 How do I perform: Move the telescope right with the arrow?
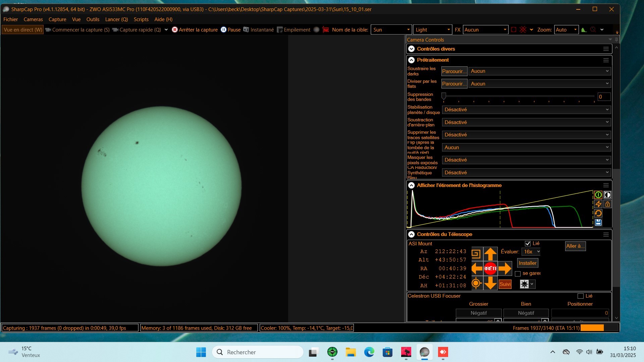(x=504, y=268)
